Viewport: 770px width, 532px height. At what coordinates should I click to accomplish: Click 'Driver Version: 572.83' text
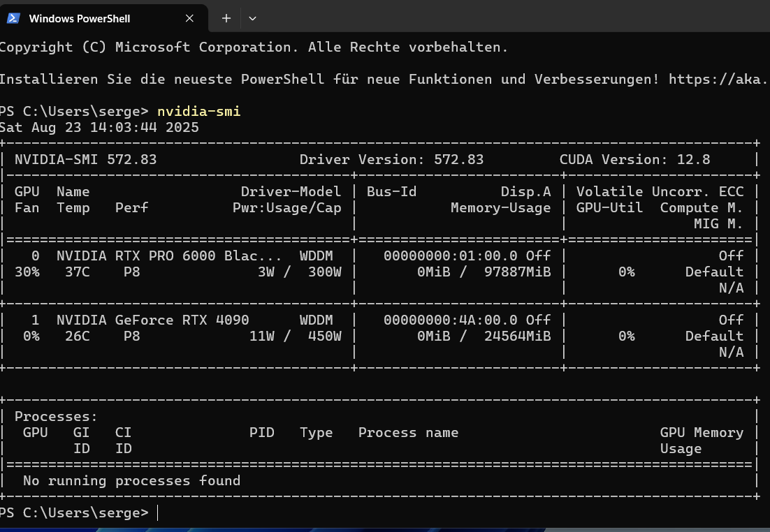click(x=391, y=159)
